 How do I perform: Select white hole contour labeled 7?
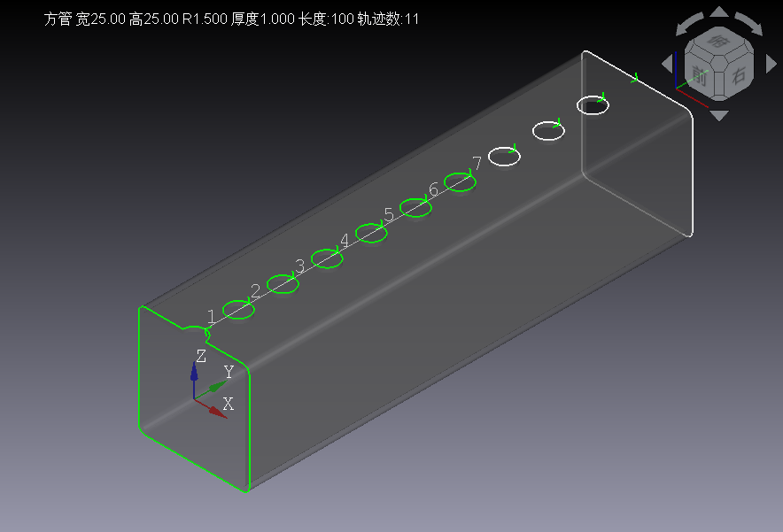pyautogui.click(x=504, y=156)
